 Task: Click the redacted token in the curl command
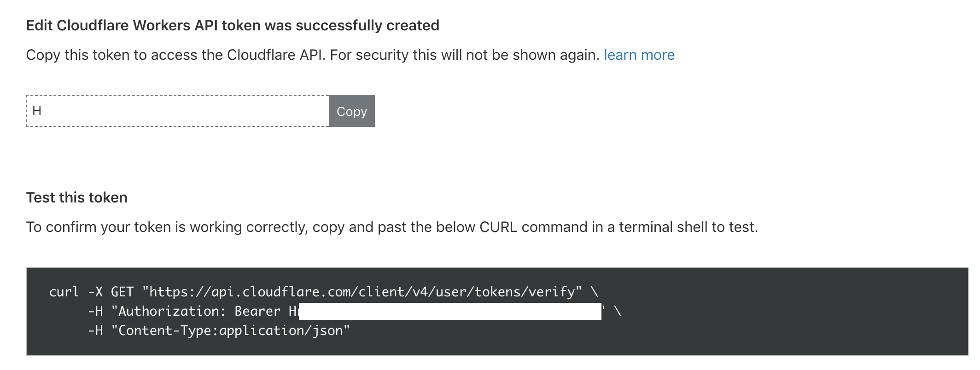click(450, 312)
